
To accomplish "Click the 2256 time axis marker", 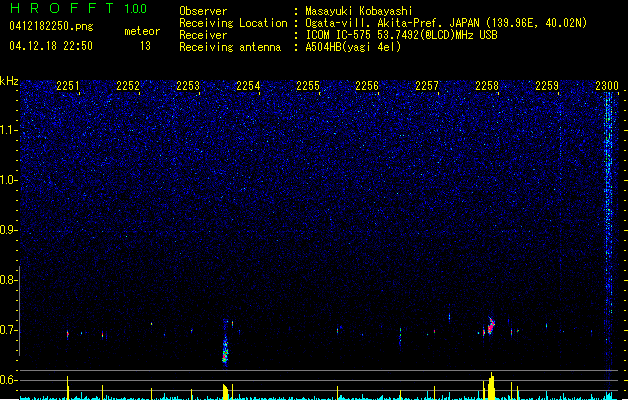I will pos(367,86).
